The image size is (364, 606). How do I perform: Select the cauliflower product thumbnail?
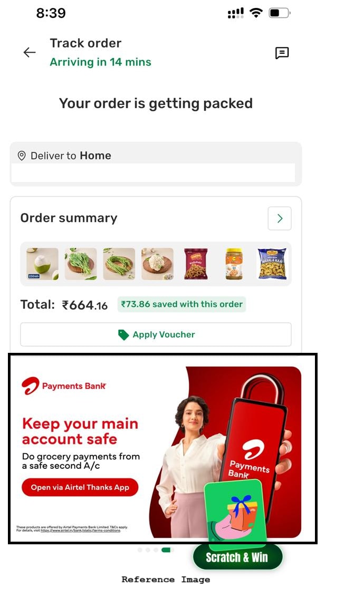click(157, 264)
